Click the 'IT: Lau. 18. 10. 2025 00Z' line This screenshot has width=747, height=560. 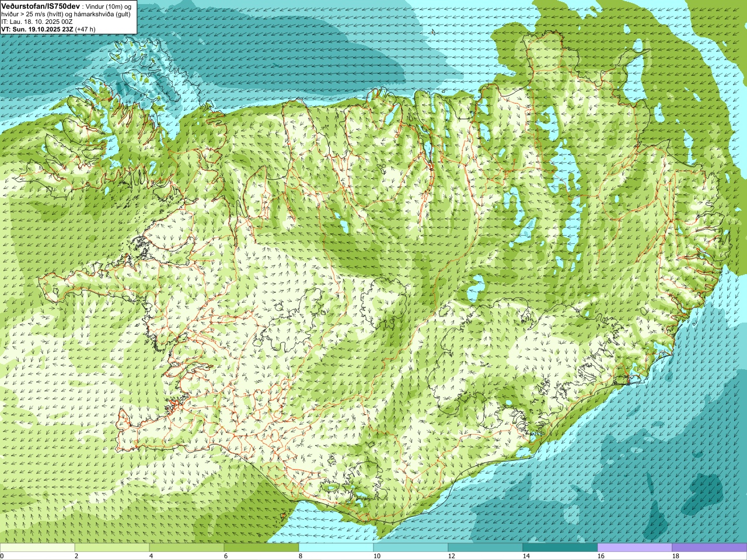(37, 22)
